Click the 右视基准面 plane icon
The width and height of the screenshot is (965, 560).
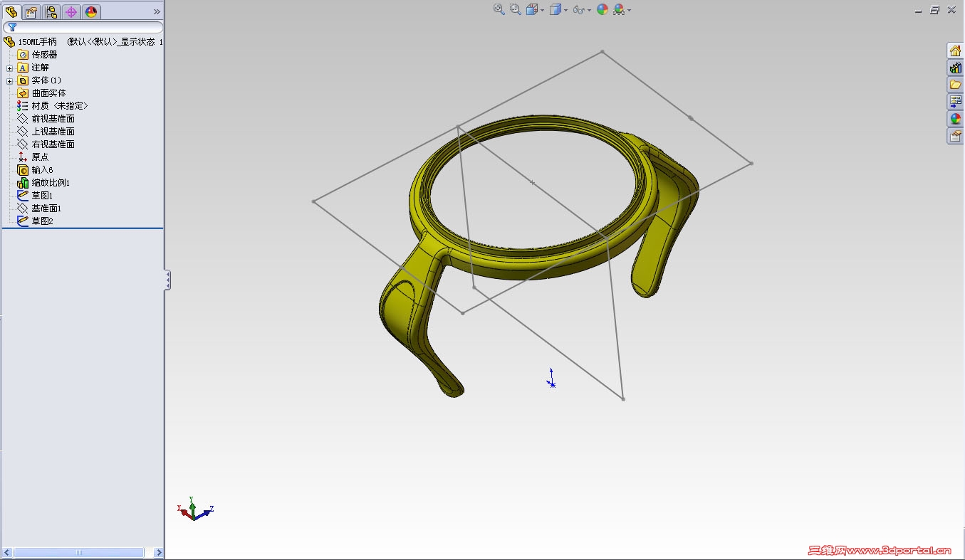23,144
